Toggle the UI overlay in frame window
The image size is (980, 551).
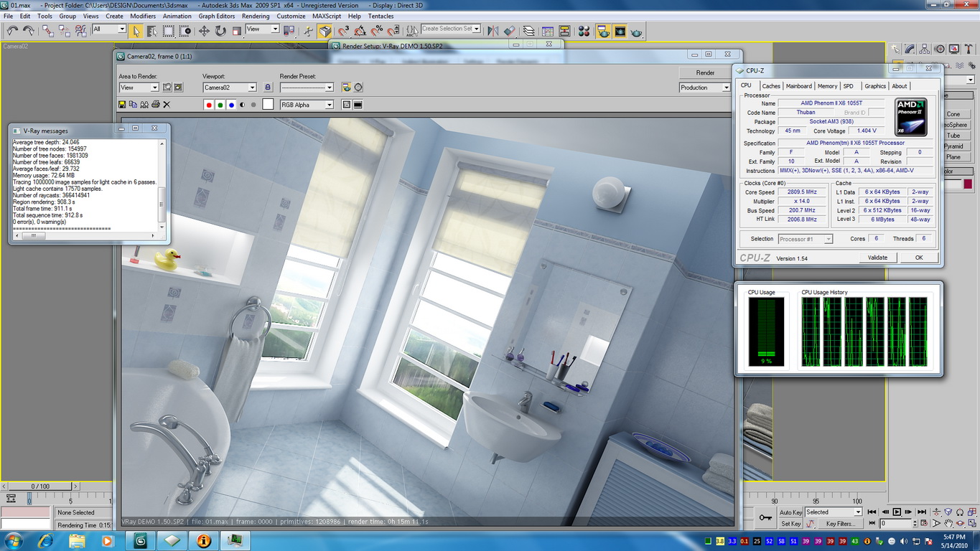coord(346,105)
